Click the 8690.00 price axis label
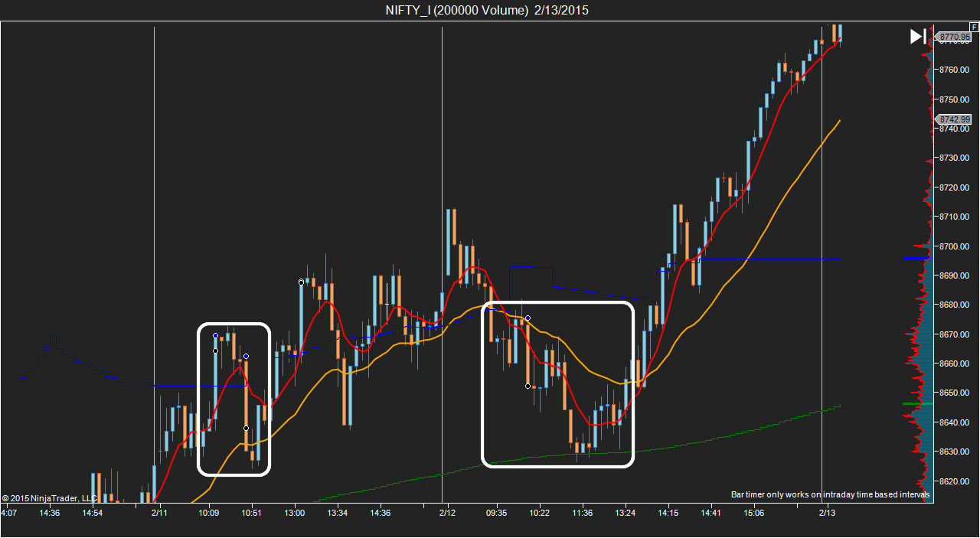Image resolution: width=980 pixels, height=538 pixels. coord(954,276)
